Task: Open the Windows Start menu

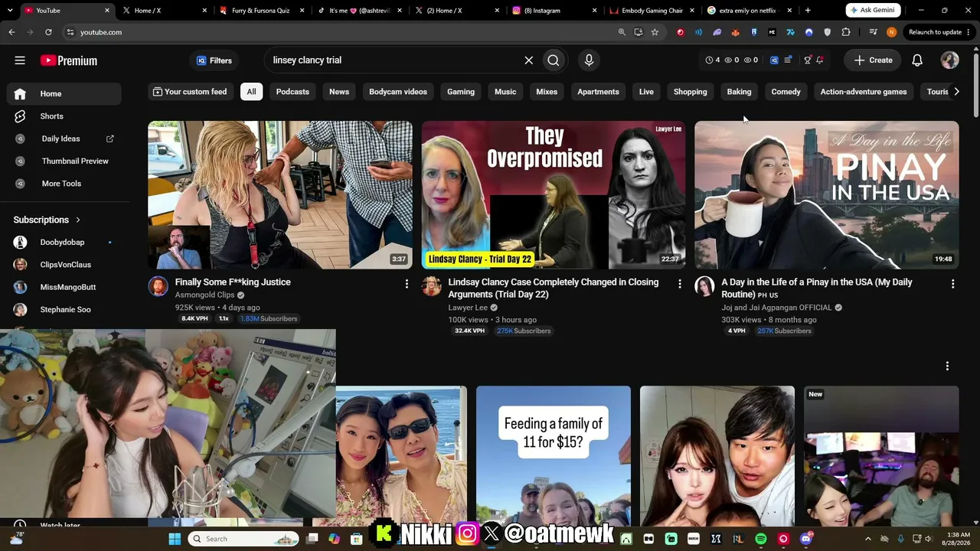Action: tap(175, 539)
